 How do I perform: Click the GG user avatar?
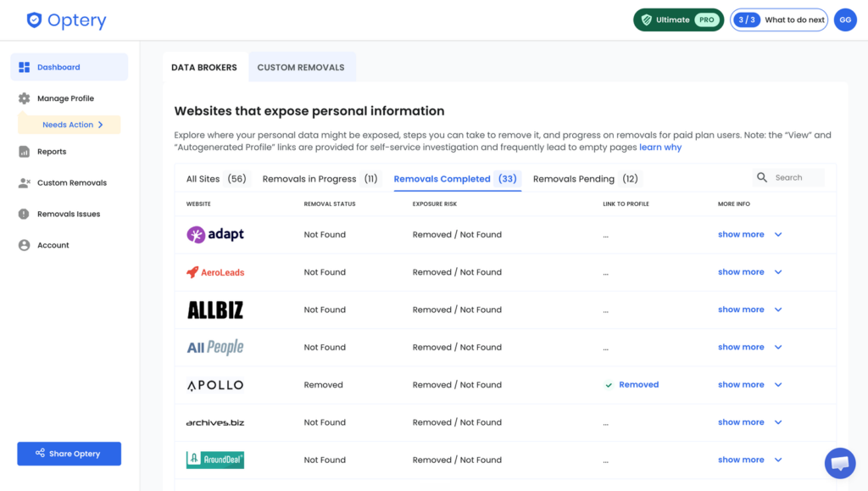tap(845, 20)
